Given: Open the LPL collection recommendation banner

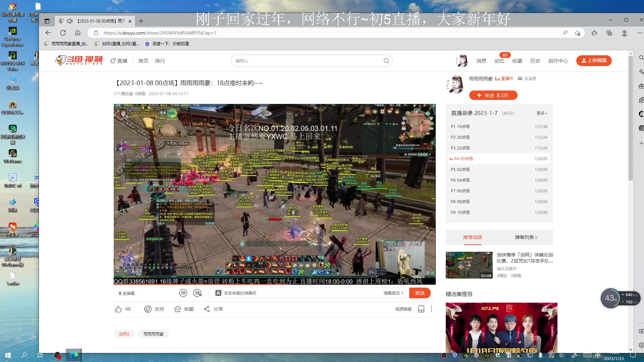Looking at the screenshot, I should tap(501, 327).
